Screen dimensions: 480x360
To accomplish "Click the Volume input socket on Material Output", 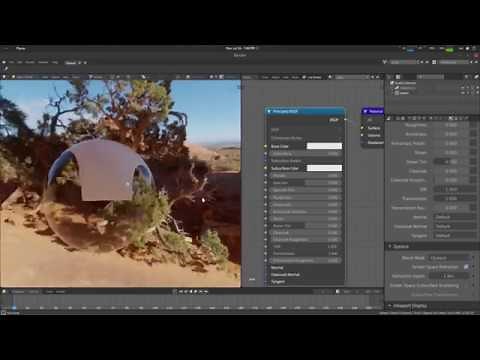I will [x=362, y=135].
